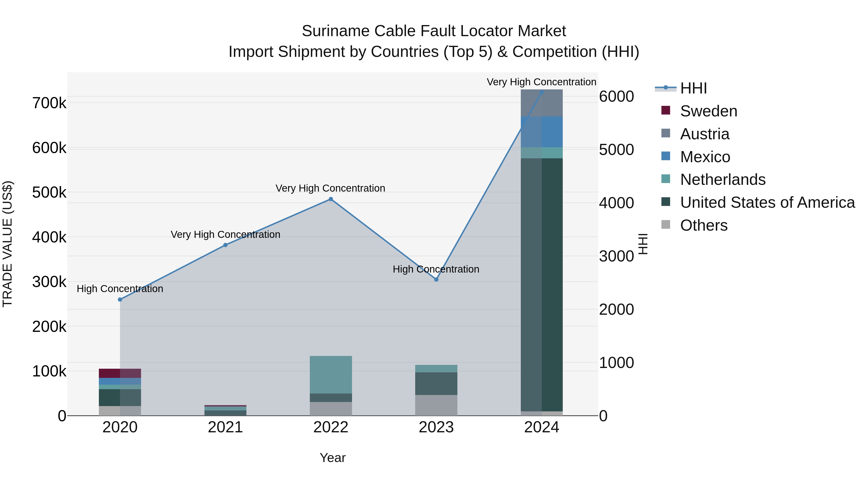Click the 2021 x-axis label

(x=225, y=427)
